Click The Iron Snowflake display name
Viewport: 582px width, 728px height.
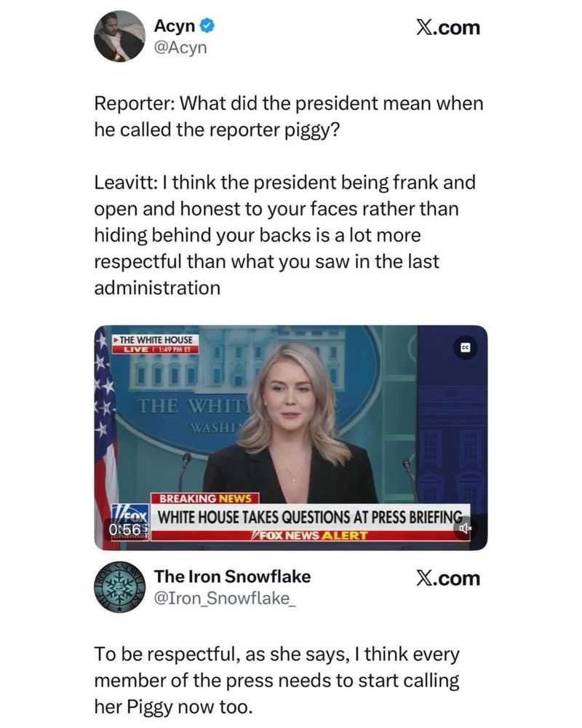tap(233, 577)
